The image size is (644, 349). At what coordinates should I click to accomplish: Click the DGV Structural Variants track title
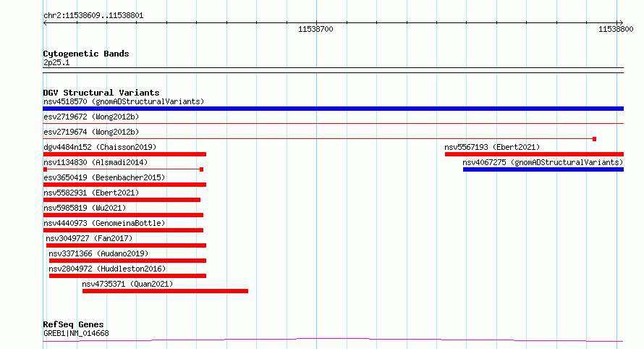[x=101, y=93]
